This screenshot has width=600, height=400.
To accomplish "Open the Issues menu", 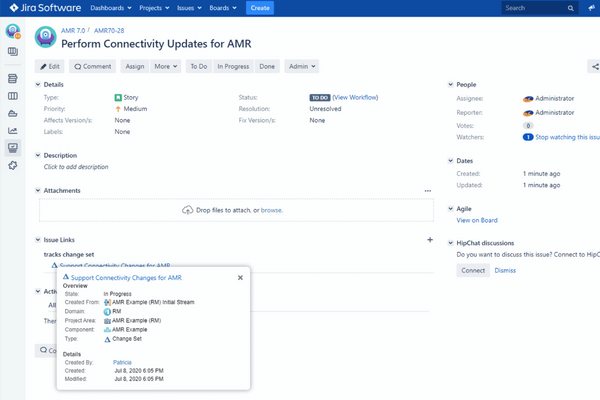I will tap(189, 8).
